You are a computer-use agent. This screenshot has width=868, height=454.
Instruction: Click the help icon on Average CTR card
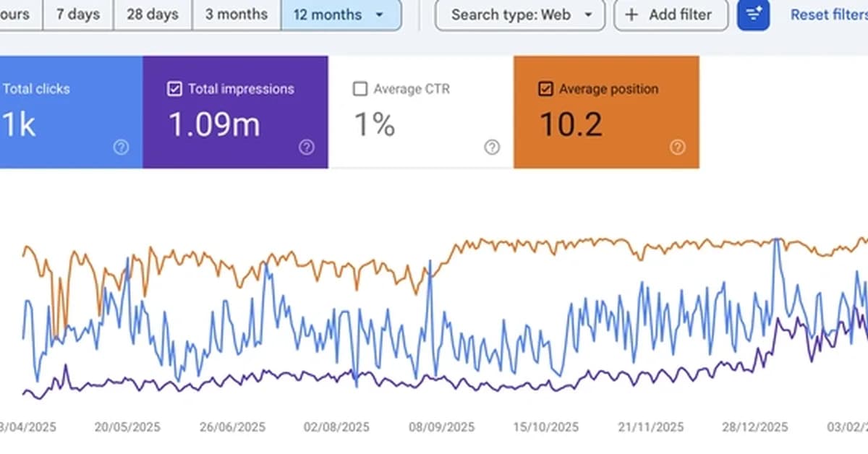pos(493,147)
